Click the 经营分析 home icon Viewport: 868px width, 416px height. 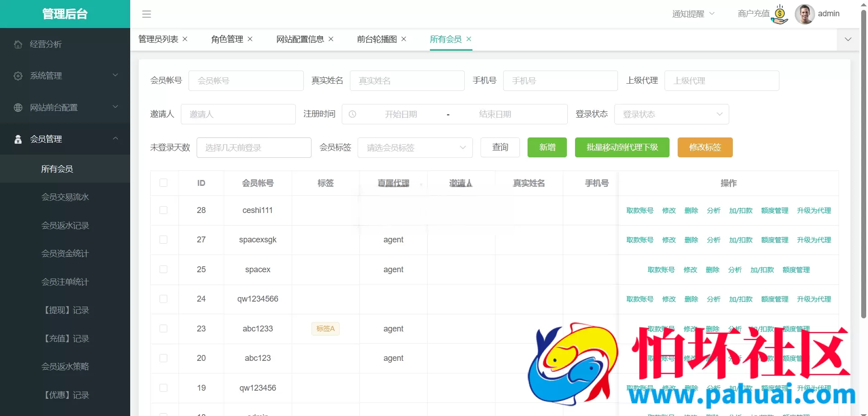tap(18, 44)
